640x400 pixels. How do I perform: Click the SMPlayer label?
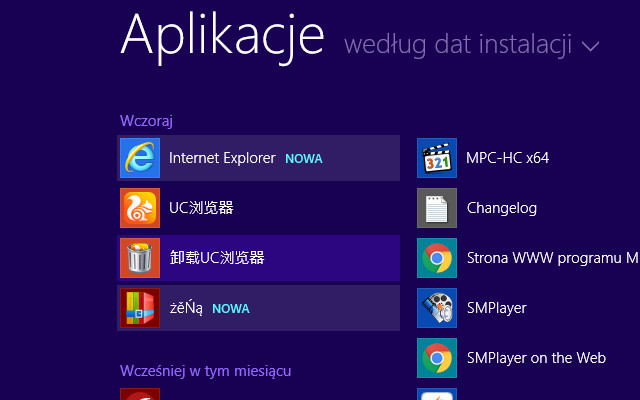pos(497,308)
